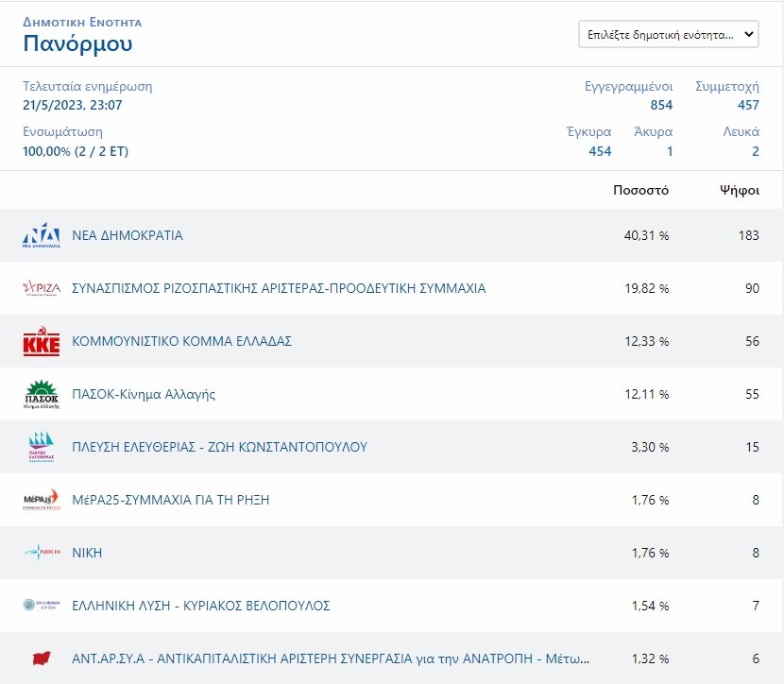Click the Πανόρμου municipal unit heading
The width and height of the screenshot is (784, 684).
point(77,43)
